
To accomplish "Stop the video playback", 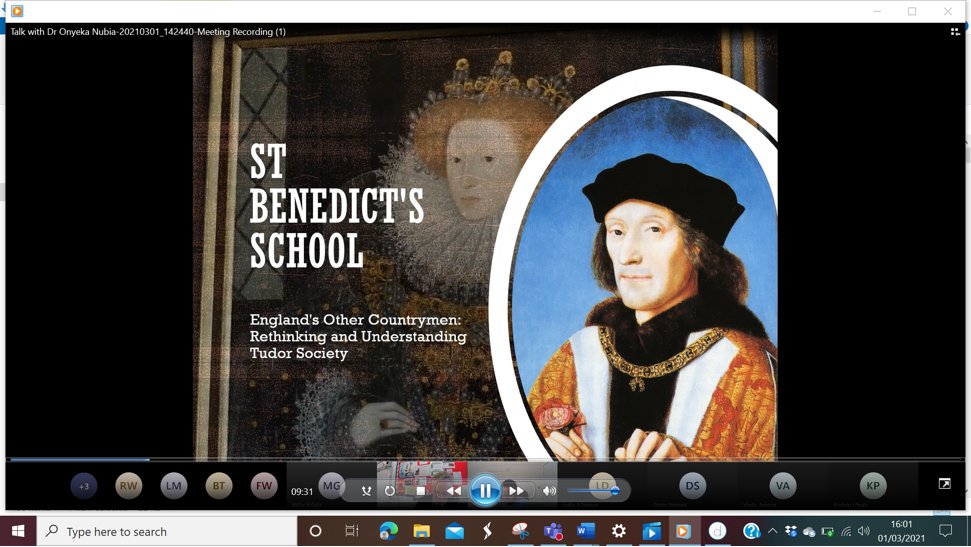I will (420, 491).
